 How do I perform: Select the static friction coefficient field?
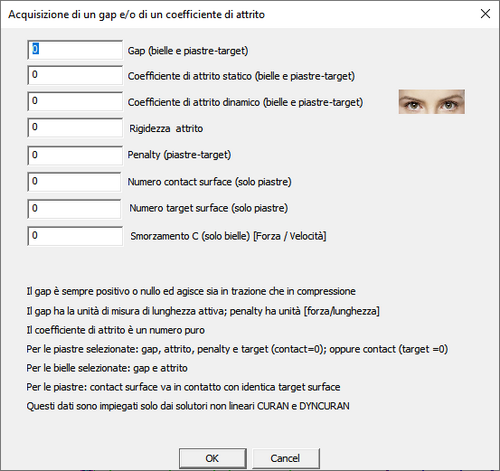click(75, 75)
